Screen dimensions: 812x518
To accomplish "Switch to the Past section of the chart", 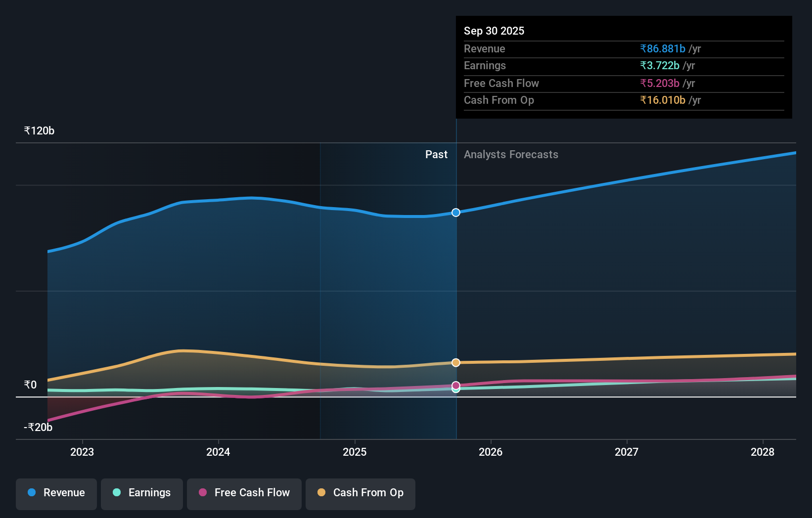I will click(436, 154).
